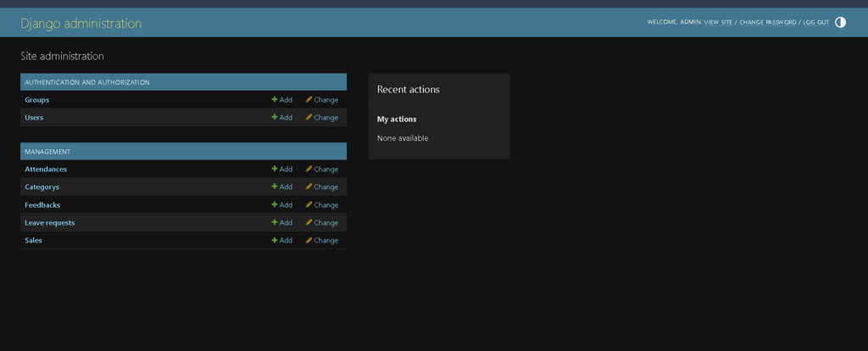Viewport: 868px width, 351px height.
Task: Click Change pencil for Feedbacks
Action: (x=321, y=205)
